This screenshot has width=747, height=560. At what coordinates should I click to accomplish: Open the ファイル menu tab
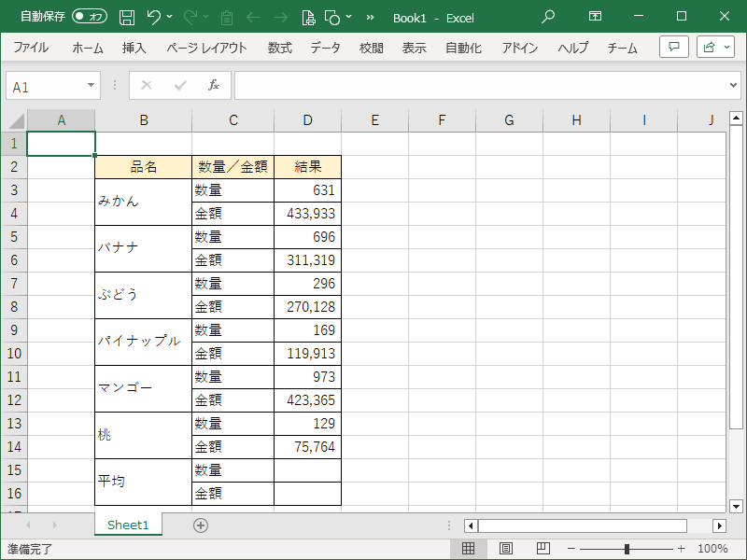click(x=31, y=48)
